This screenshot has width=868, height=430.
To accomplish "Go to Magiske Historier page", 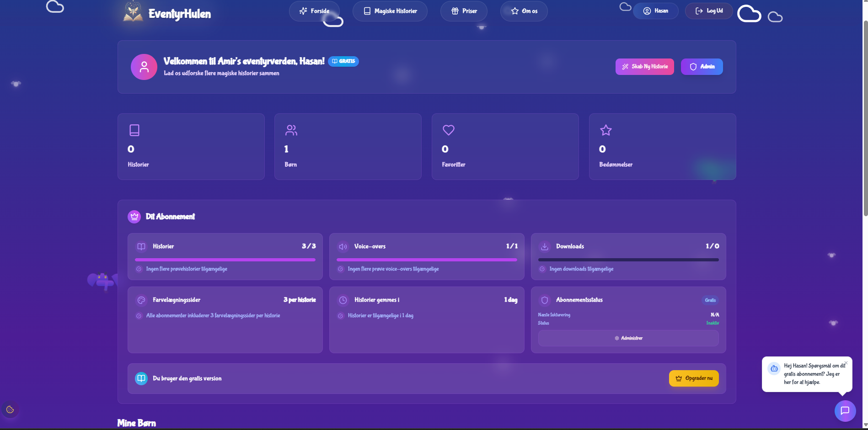I will tap(390, 11).
